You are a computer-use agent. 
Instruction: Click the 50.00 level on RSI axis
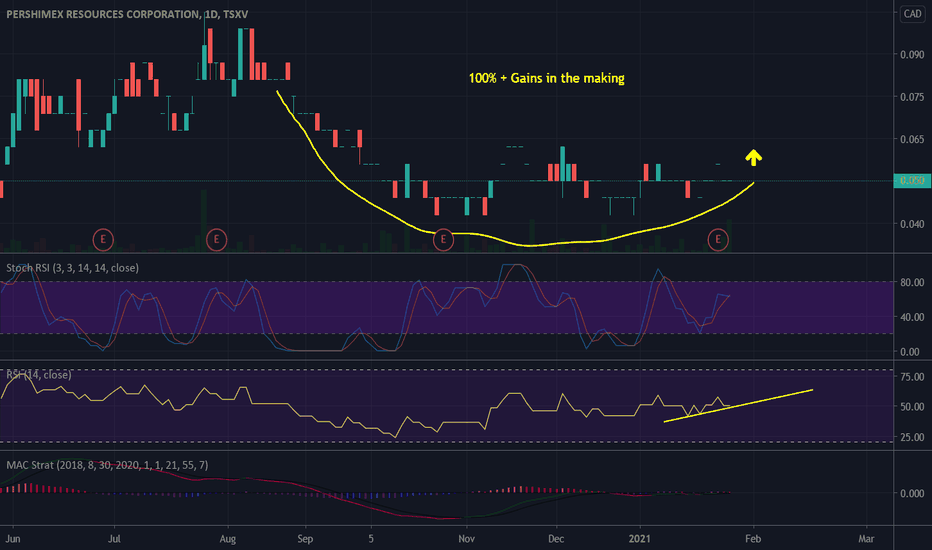[x=912, y=407]
